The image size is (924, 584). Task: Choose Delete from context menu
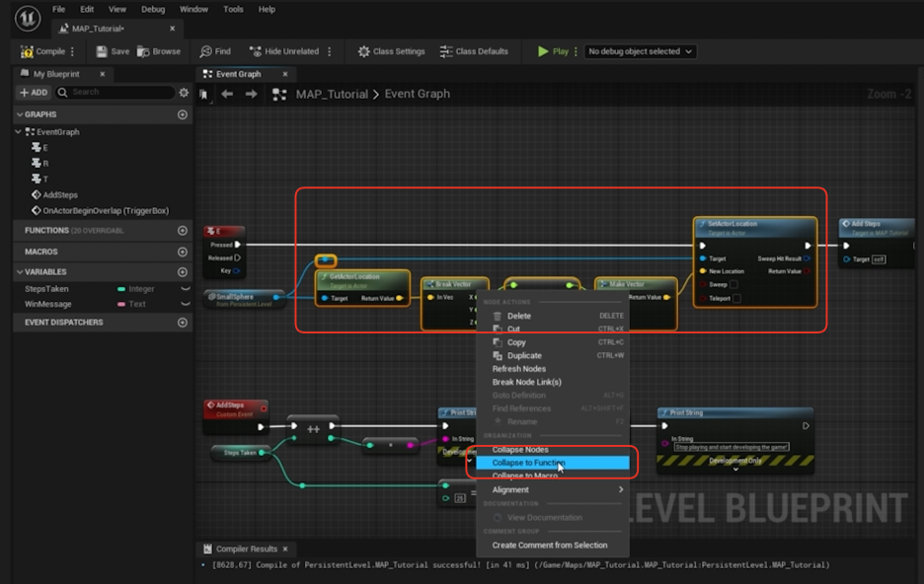[x=554, y=316]
